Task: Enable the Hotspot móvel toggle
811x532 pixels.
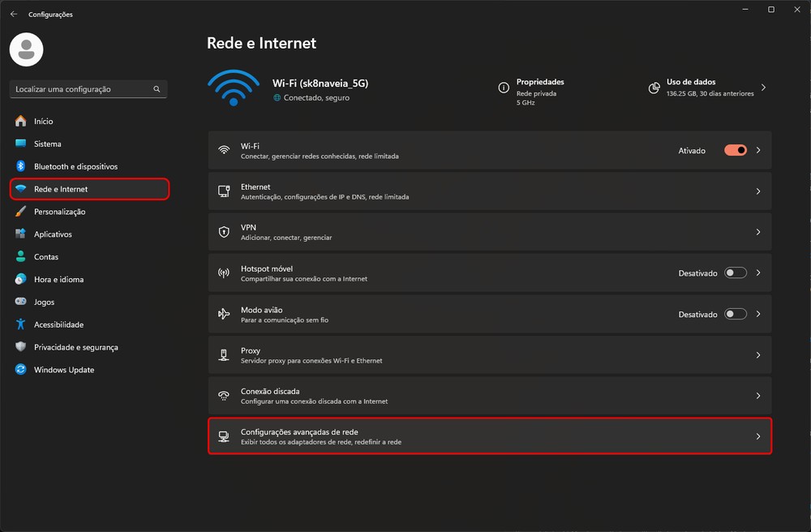Action: pyautogui.click(x=735, y=273)
